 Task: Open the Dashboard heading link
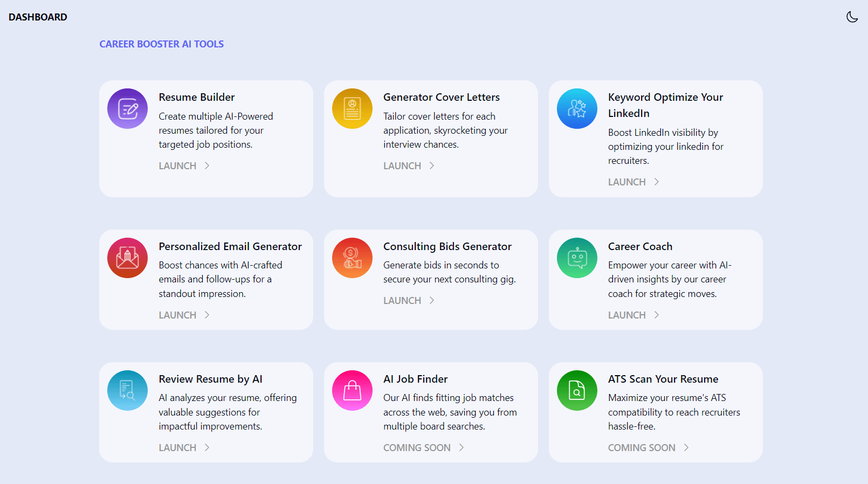pos(38,17)
